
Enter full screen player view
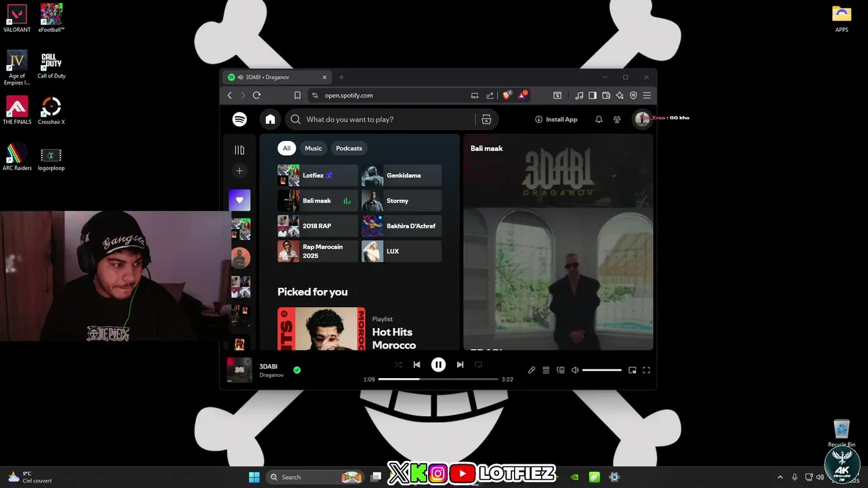[646, 370]
